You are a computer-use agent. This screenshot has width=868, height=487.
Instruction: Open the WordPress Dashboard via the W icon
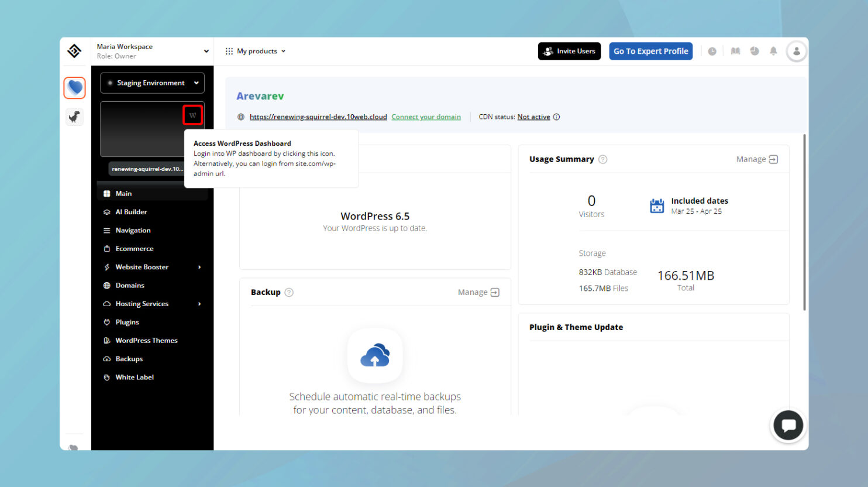tap(192, 115)
